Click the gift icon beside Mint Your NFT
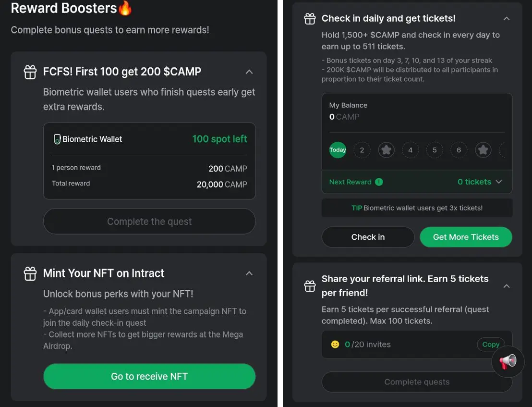Viewport: 532px width, 407px height. point(30,273)
